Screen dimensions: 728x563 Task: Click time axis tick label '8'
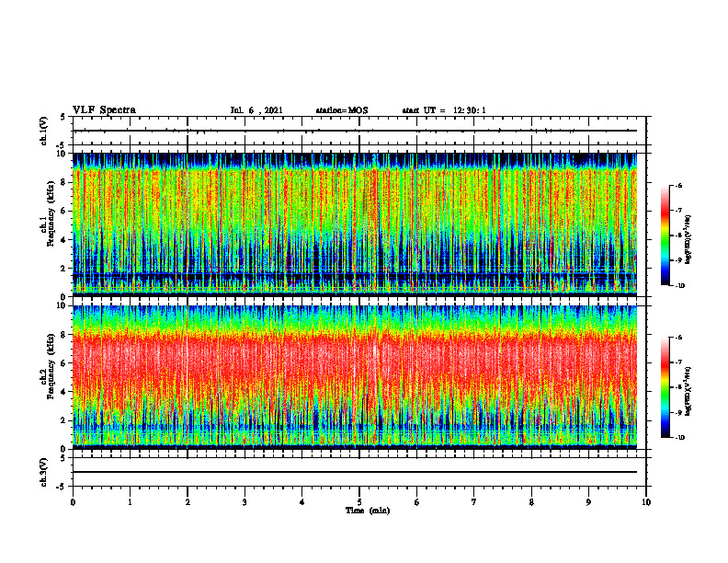coord(531,502)
